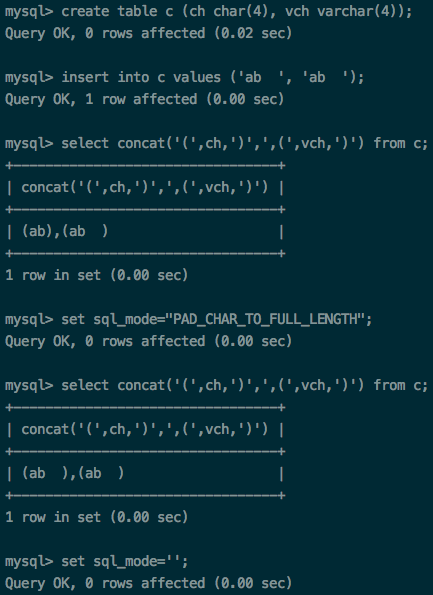Click the set sql_mode='' command line
Screen dimensions: 433x595
(96, 561)
